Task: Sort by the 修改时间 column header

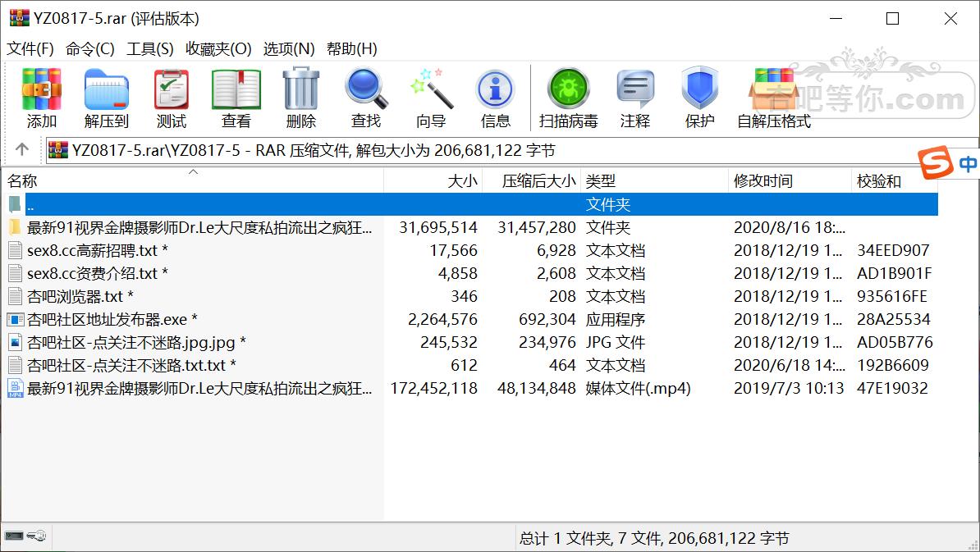Action: click(x=790, y=181)
